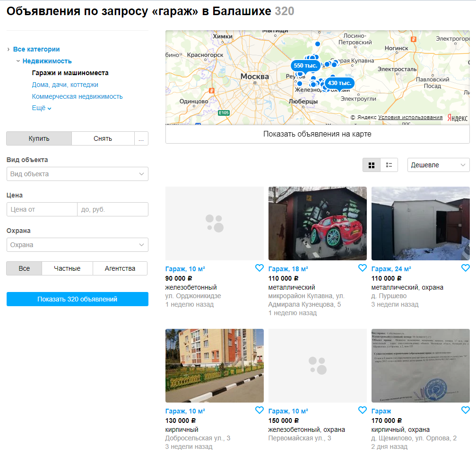Expand the Ещё categories list
Image resolution: width=476 pixels, height=455 pixels.
pyautogui.click(x=42, y=108)
